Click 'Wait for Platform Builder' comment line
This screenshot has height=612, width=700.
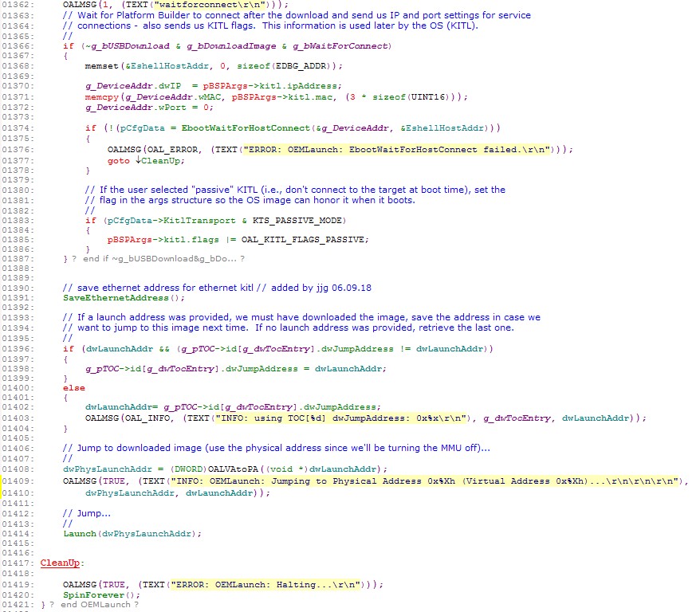pyautogui.click(x=297, y=15)
